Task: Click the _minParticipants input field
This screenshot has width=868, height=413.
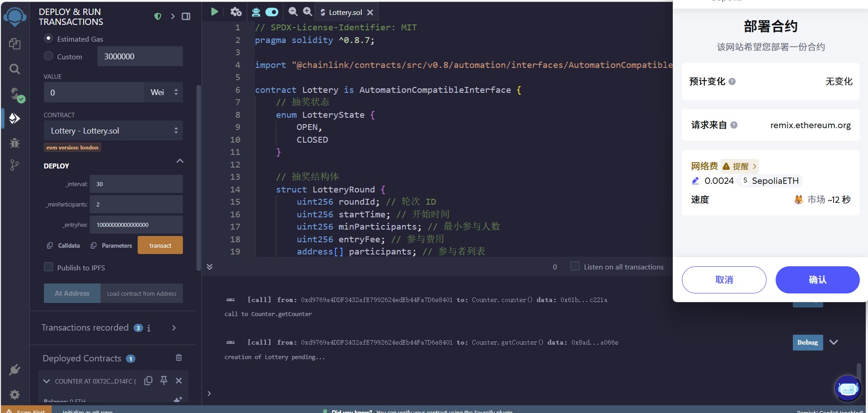Action: 136,205
